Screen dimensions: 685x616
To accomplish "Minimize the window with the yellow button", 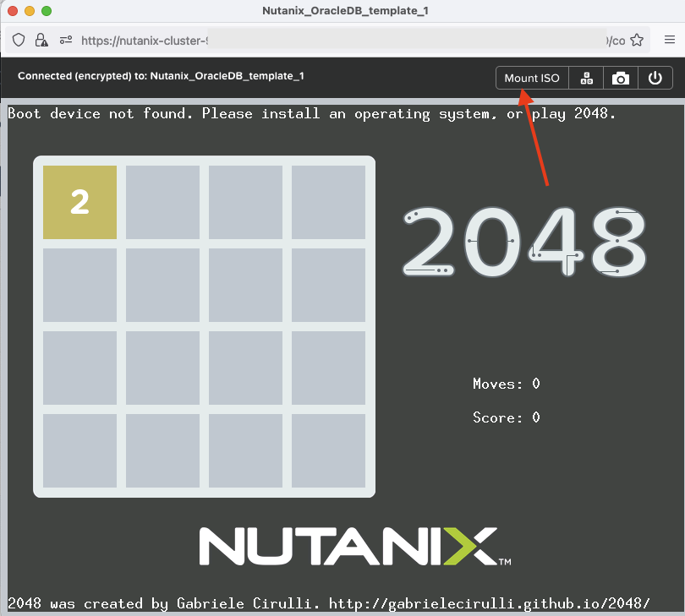I will (30, 11).
